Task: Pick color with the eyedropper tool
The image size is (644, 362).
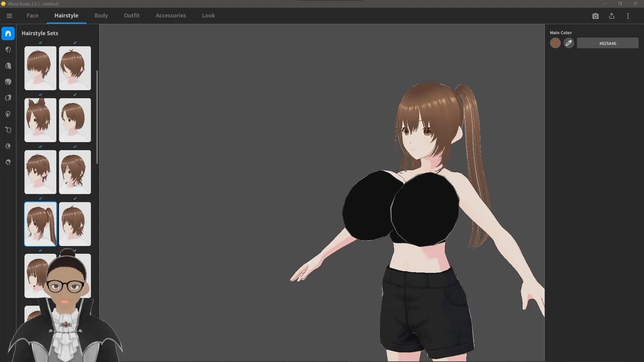Action: tap(569, 43)
